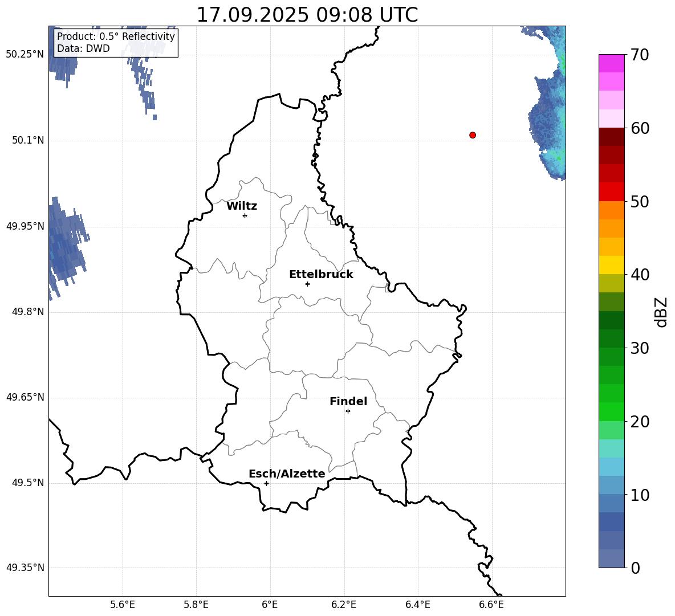
Task: Click the Ettelbruck cross marker
Action: click(307, 284)
